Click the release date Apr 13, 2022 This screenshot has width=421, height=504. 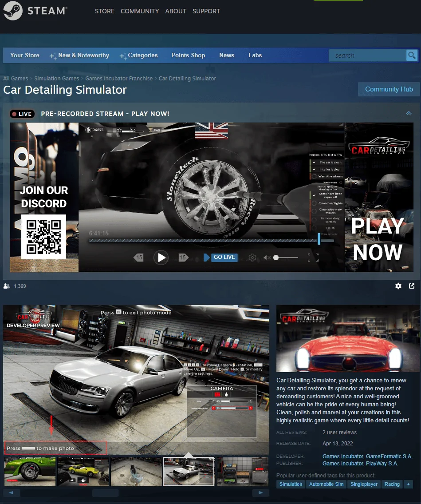[338, 444]
